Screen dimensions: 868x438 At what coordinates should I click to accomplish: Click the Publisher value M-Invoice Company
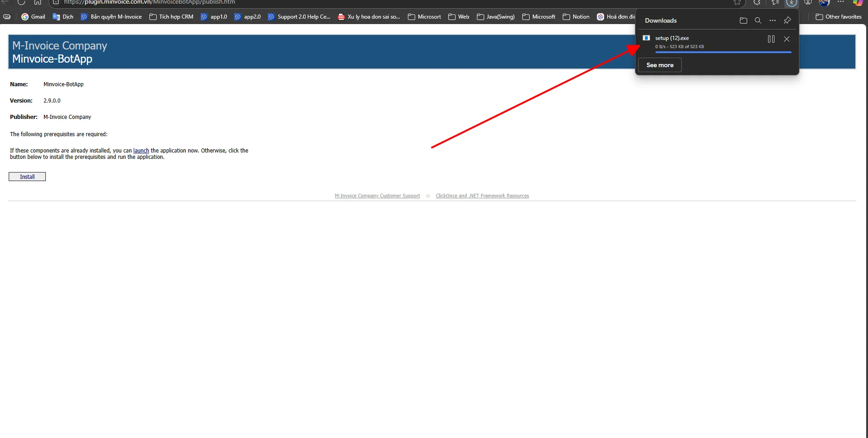click(x=67, y=117)
